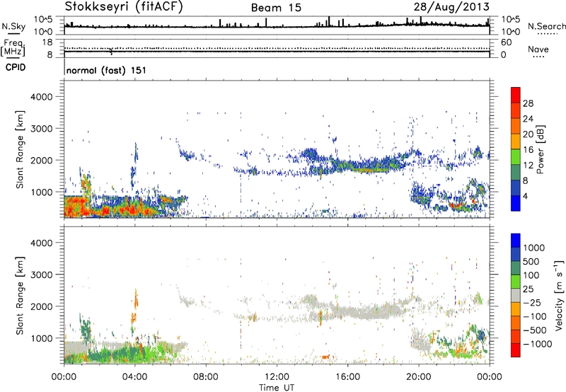Viewport: 566px width, 392px height.
Task: Click the date "28/Aug/2013"
Action: click(451, 6)
